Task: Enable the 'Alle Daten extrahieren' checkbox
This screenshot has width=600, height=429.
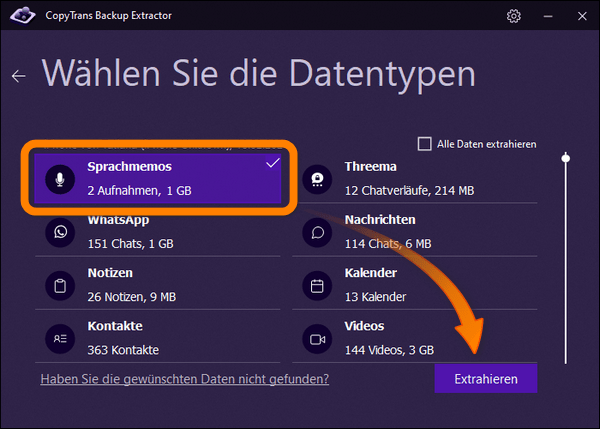Action: pyautogui.click(x=424, y=144)
